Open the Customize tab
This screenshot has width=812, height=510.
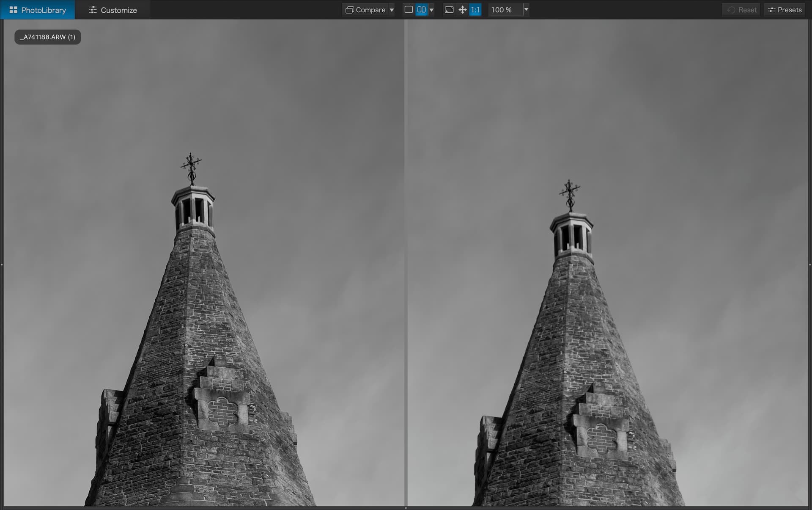coord(113,10)
